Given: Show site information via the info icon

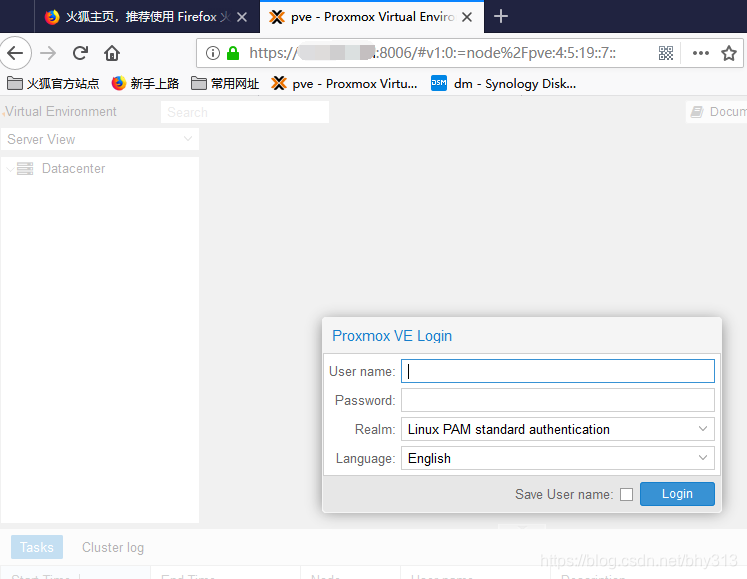Looking at the screenshot, I should tap(212, 53).
